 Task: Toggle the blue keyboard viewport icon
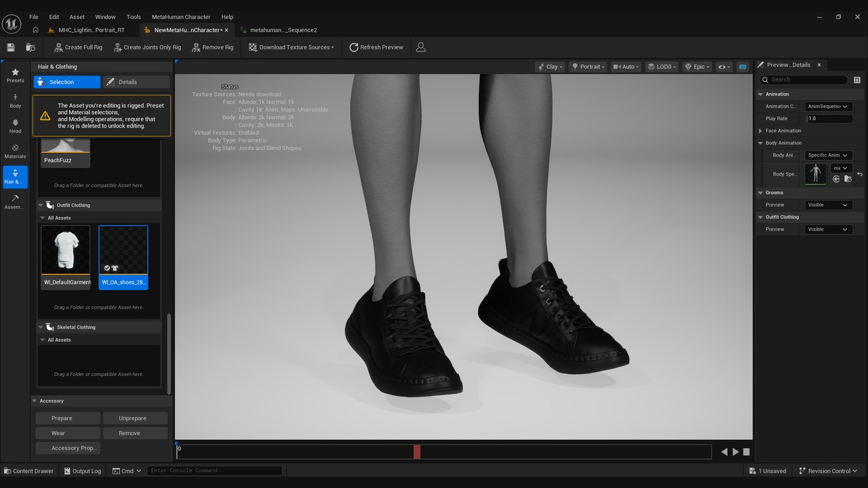pos(743,66)
